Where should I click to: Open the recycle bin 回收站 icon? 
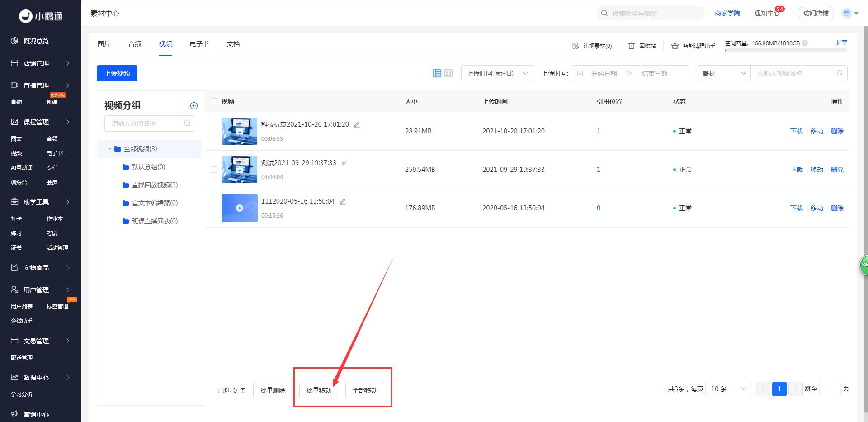(x=632, y=46)
